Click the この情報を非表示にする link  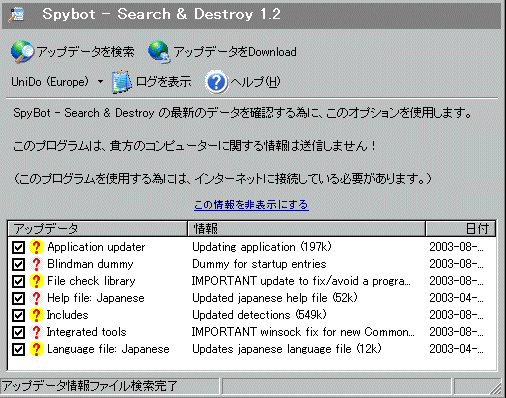click(251, 204)
